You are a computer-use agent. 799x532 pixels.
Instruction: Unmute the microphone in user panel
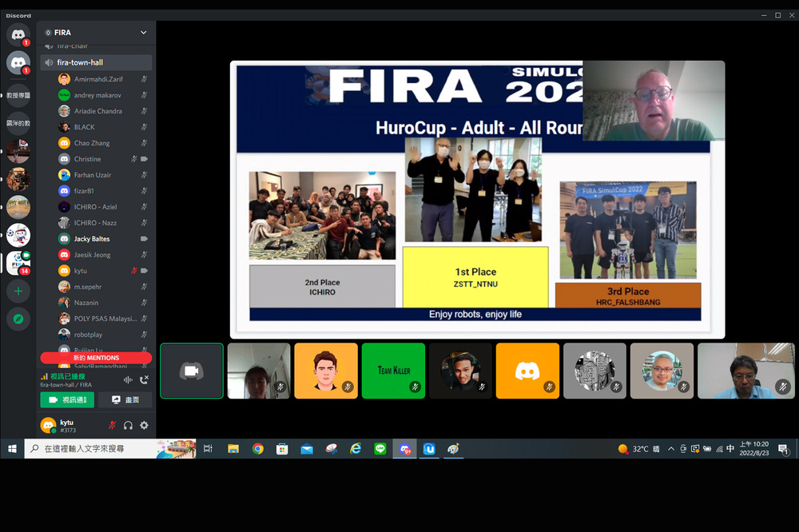click(112, 425)
